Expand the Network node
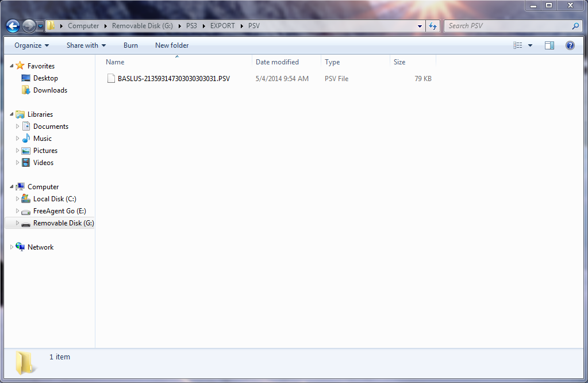Image resolution: width=588 pixels, height=383 pixels. pyautogui.click(x=11, y=247)
